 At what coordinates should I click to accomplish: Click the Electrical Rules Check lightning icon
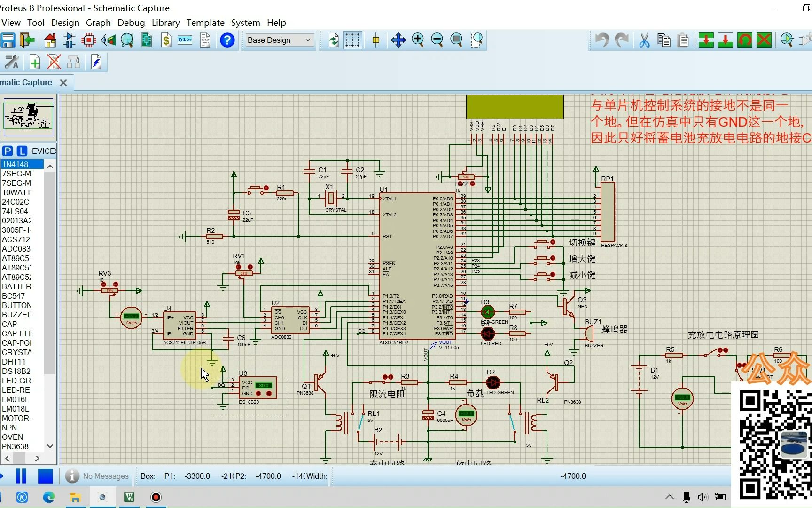96,62
